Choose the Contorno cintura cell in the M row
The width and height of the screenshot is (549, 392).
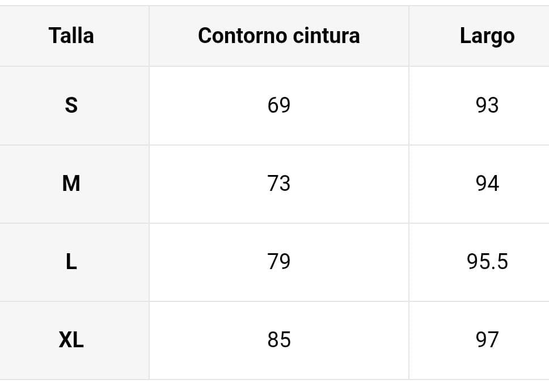click(x=278, y=184)
